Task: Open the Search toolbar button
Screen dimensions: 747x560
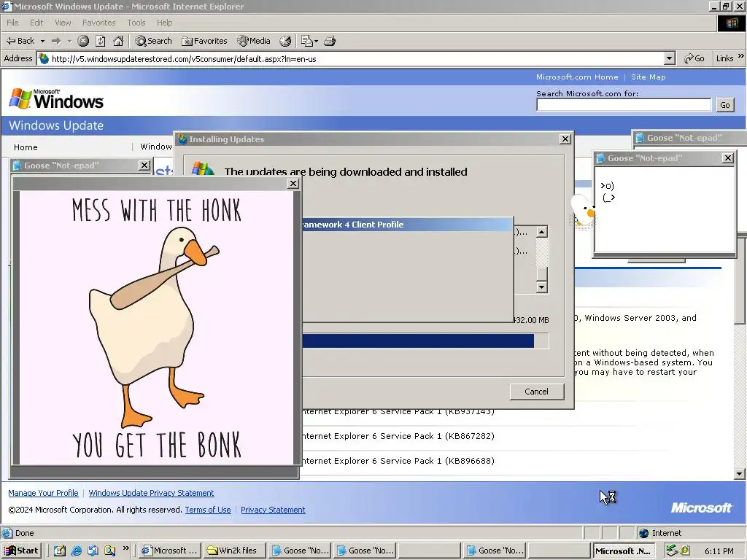Action: pos(153,41)
